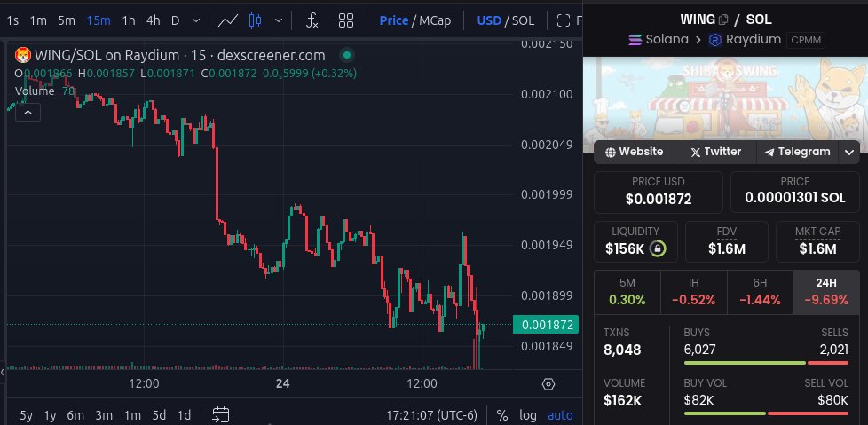The image size is (868, 425).
Task: Select the 24H stats tab
Action: pyautogui.click(x=826, y=292)
